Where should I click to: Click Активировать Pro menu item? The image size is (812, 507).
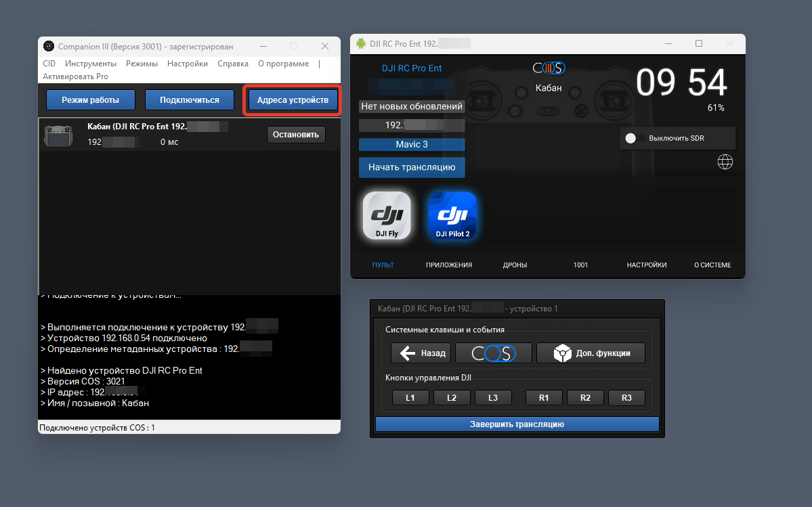point(76,76)
